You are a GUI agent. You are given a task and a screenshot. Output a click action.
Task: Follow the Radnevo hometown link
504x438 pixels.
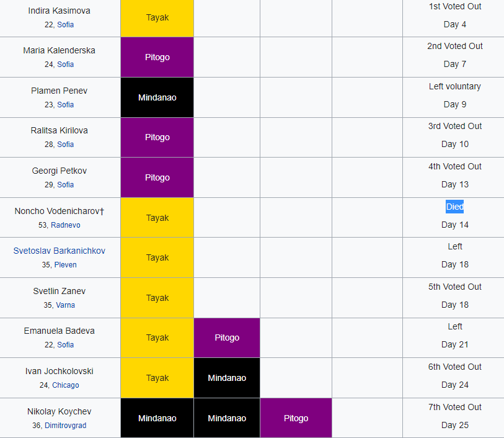click(x=66, y=225)
